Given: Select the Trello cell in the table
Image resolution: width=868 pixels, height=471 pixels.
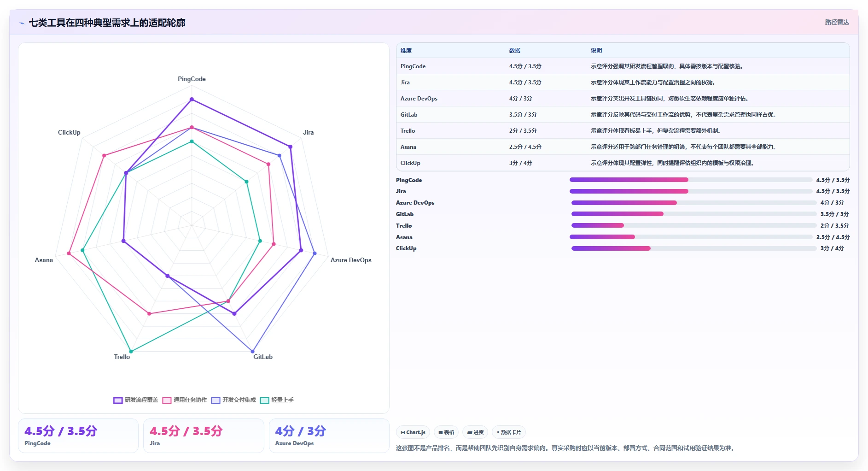Looking at the screenshot, I should 408,131.
